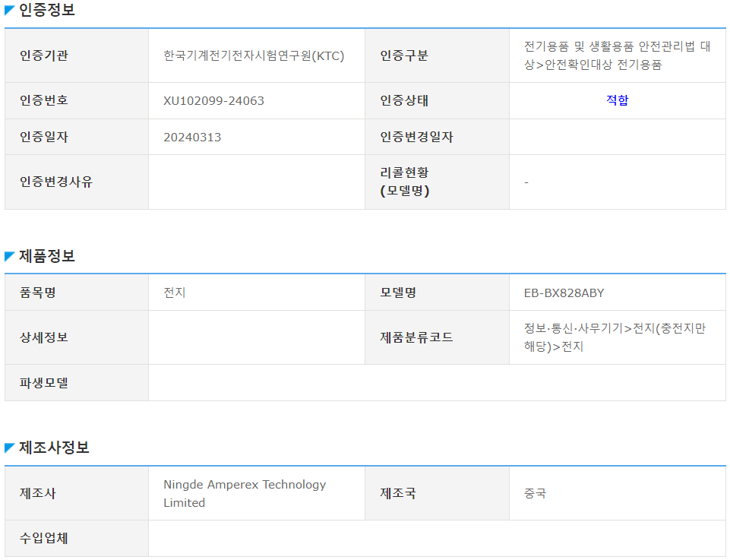Click the 품목명 label cell
This screenshot has height=560, width=730.
pos(77,293)
